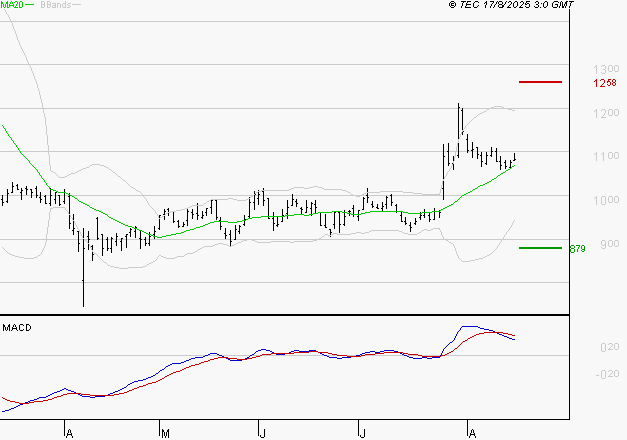627x440 pixels.
Task: Click the MA20 legend label
Action: 14,5
